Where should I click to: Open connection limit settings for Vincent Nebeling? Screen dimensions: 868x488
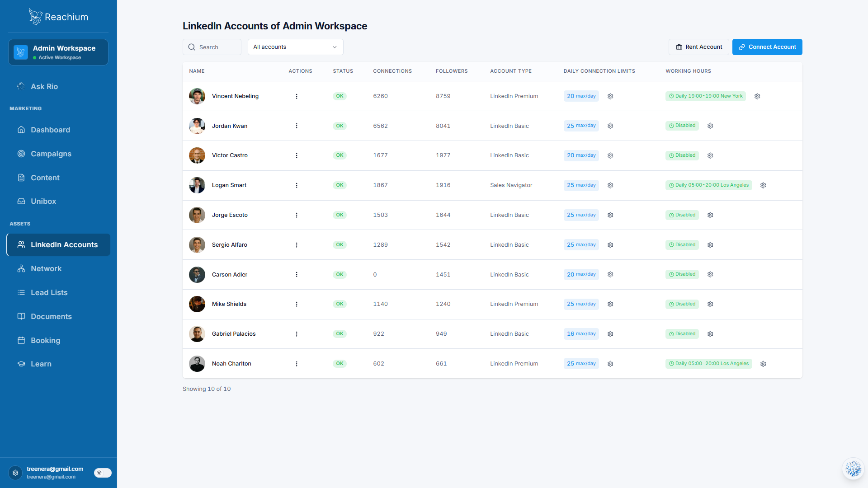(610, 96)
